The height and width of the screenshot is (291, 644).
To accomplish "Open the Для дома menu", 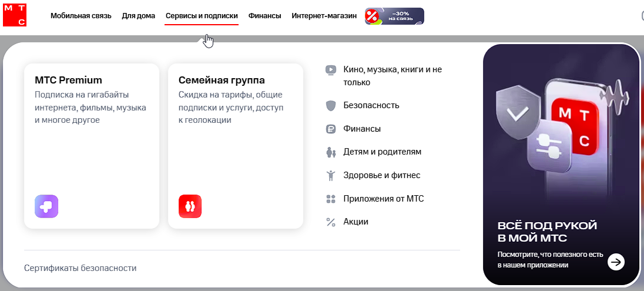I will point(139,16).
